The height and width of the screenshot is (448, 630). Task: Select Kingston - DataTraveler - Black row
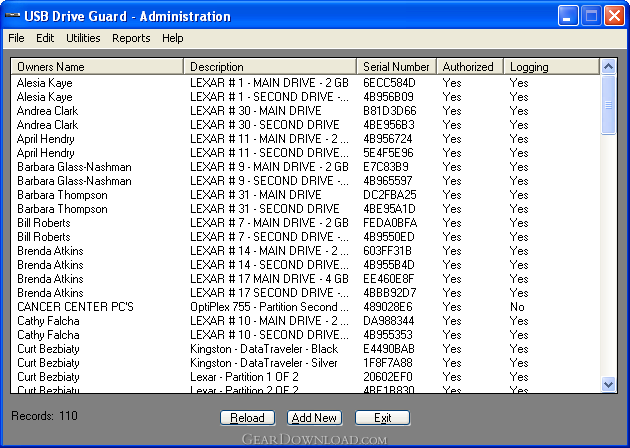[x=305, y=349]
